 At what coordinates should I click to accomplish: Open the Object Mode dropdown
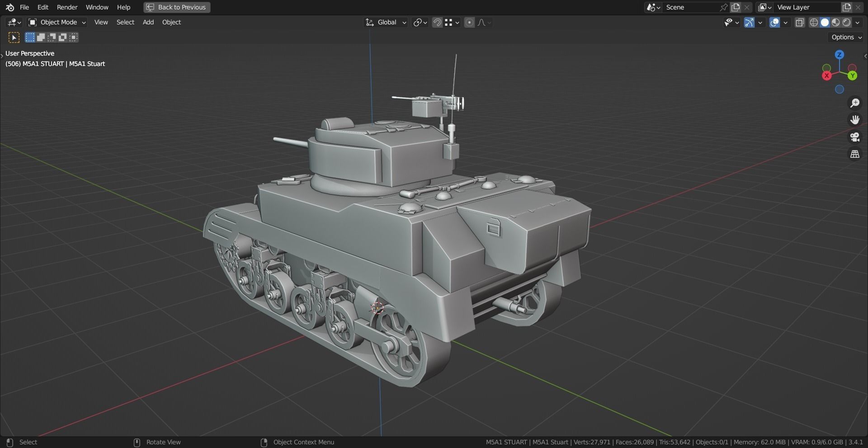[x=57, y=22]
